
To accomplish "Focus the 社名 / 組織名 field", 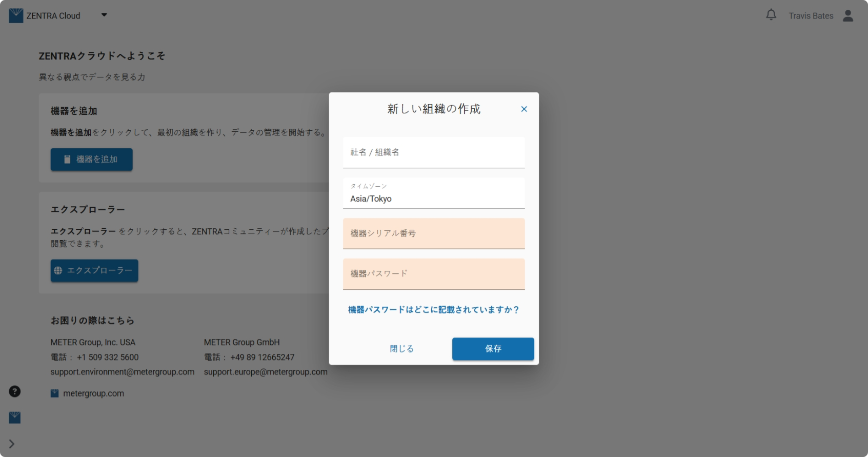I will click(434, 152).
